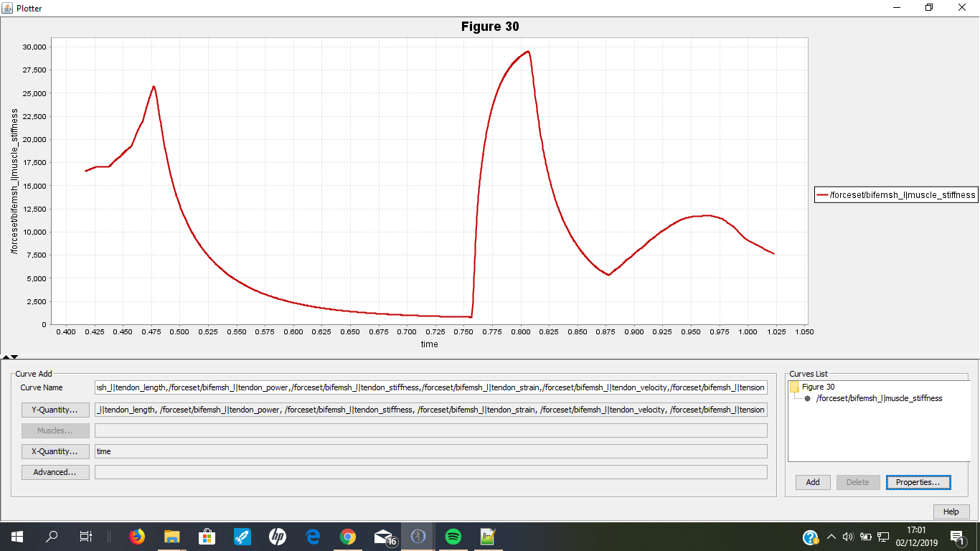The image size is (980, 551).
Task: Click the time x-axis label
Action: pos(429,344)
